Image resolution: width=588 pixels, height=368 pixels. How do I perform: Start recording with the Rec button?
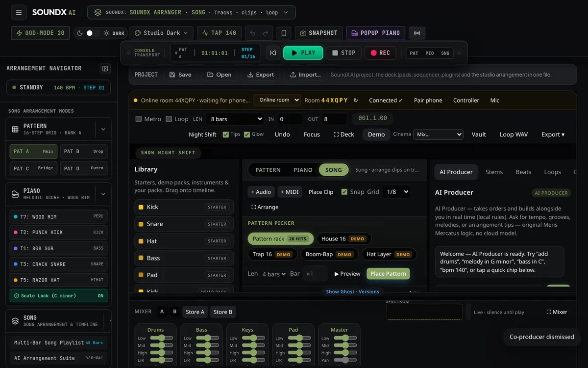pyautogui.click(x=380, y=53)
